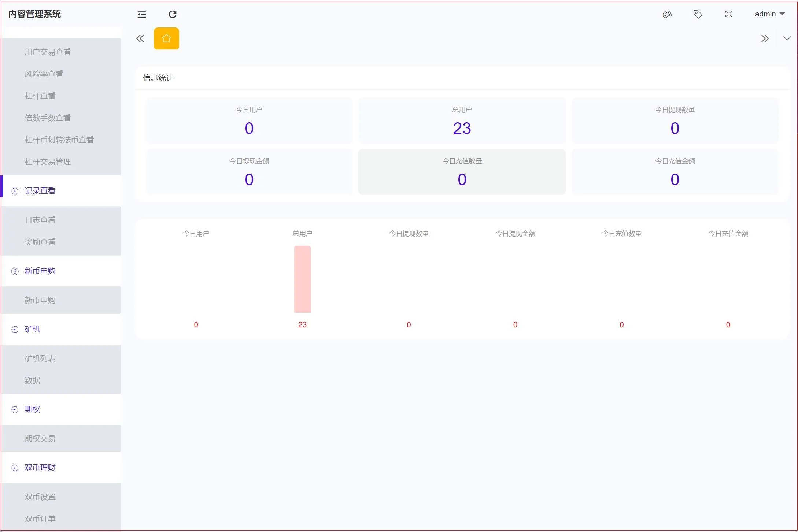Open 用户交易查看 menu item
The height and width of the screenshot is (532, 798).
48,52
